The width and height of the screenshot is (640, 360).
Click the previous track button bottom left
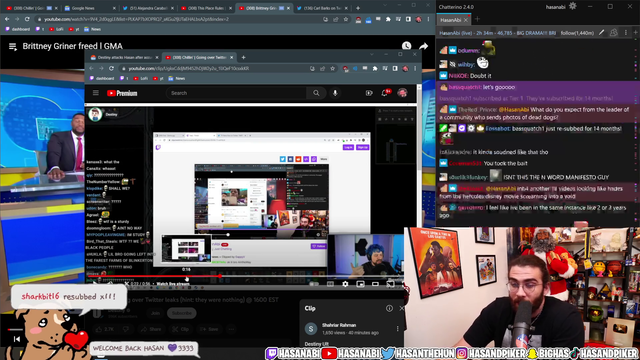coord(17,339)
